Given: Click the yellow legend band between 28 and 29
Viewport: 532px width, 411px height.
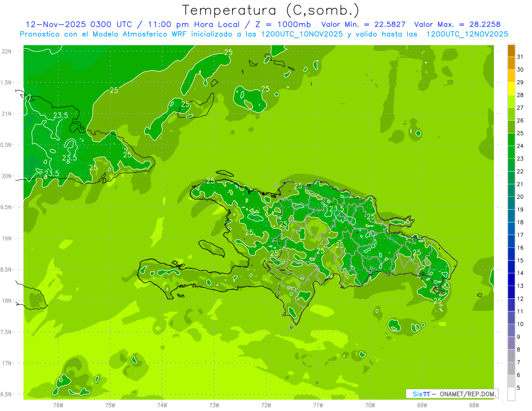Looking at the screenshot, I should 511,89.
